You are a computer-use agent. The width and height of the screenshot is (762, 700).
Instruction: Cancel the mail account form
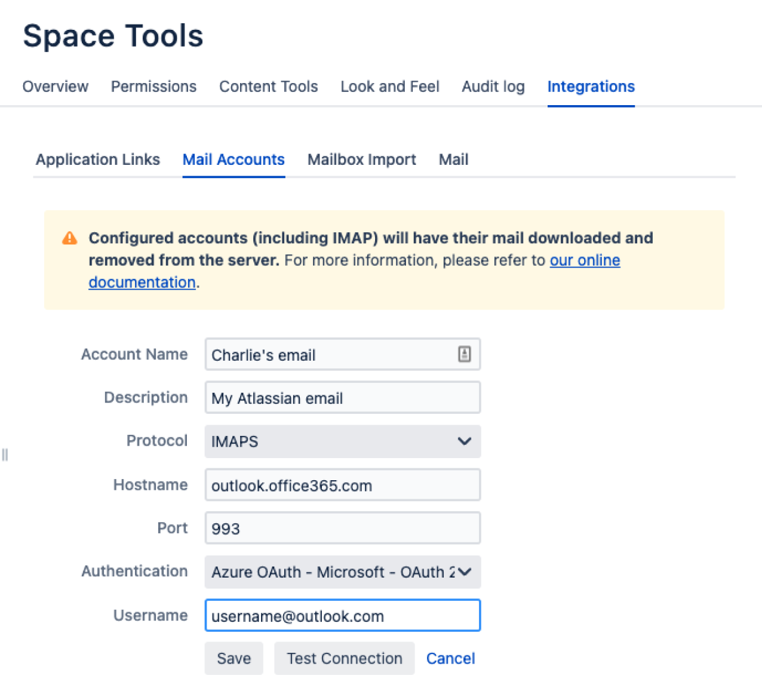click(450, 658)
